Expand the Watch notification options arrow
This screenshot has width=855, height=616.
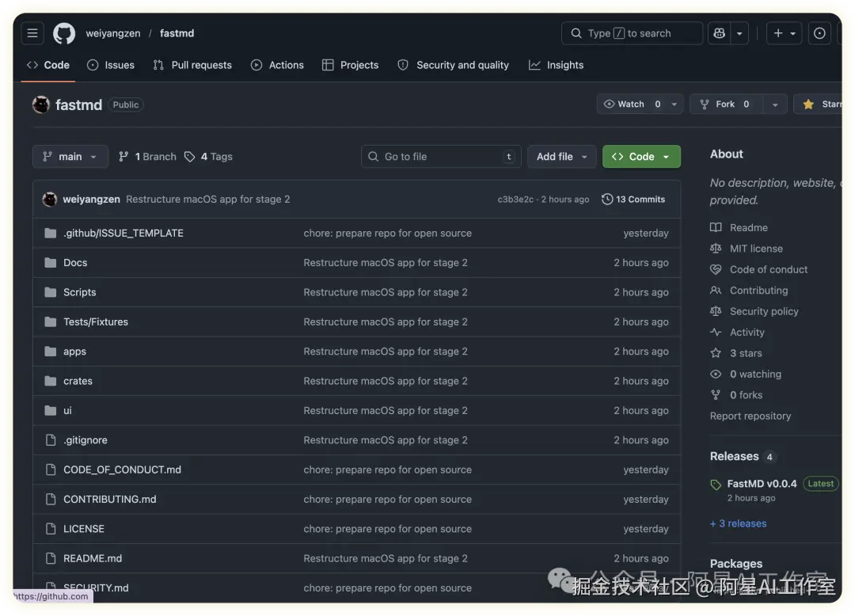(674, 105)
